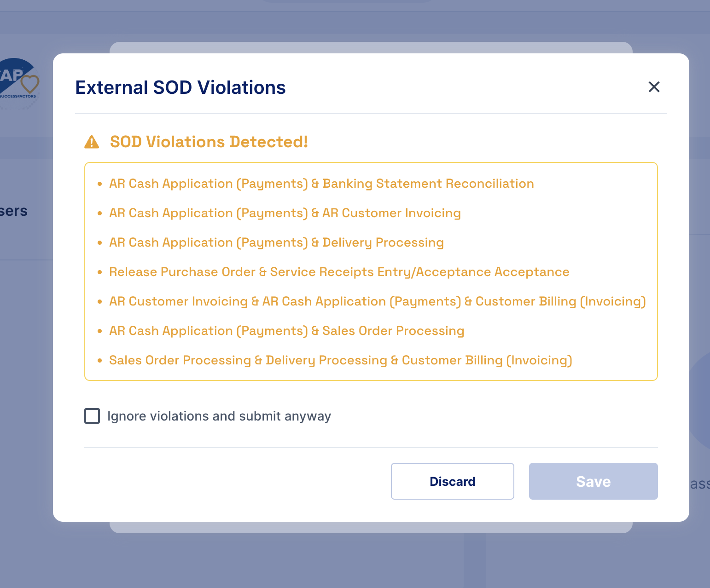
Task: Click the 'Ignore violations and submit anyway' label
Action: pos(219,416)
